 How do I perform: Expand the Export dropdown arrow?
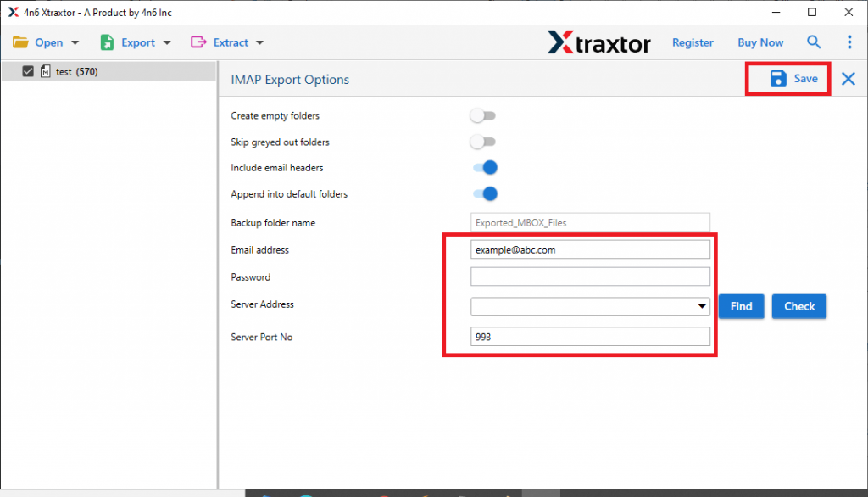166,42
